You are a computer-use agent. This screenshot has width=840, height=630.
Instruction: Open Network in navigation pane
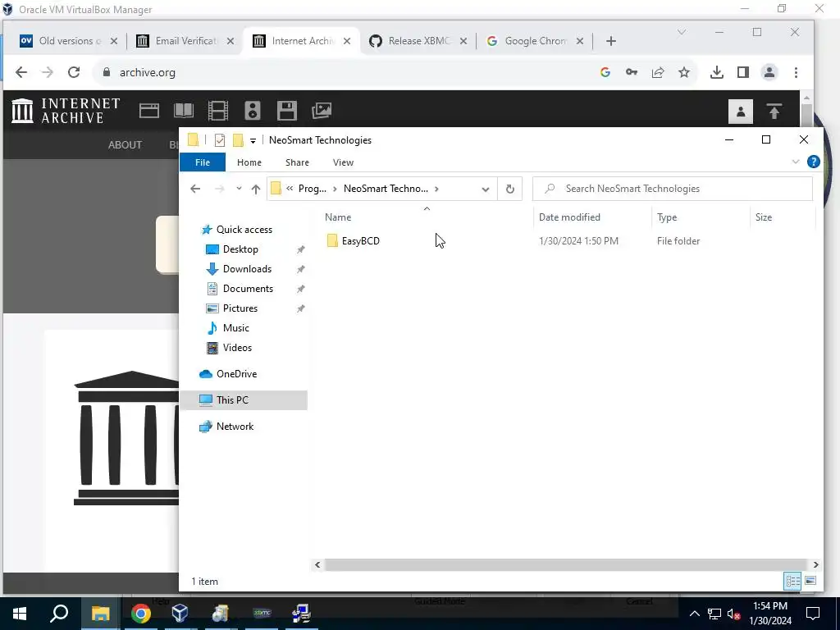point(235,427)
